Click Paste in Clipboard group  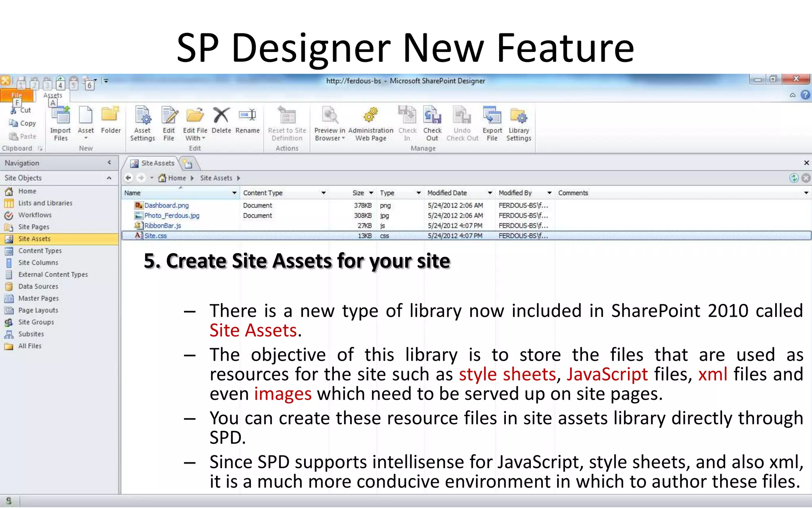pyautogui.click(x=23, y=137)
